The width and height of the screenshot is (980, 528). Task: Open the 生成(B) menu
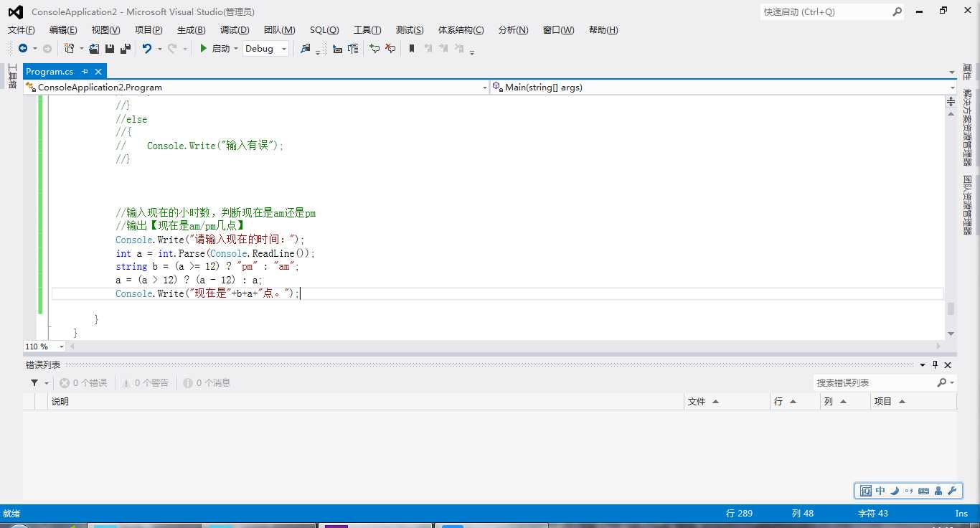click(191, 29)
